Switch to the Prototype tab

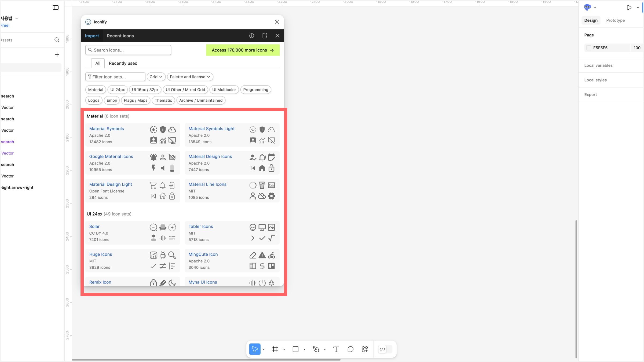615,20
